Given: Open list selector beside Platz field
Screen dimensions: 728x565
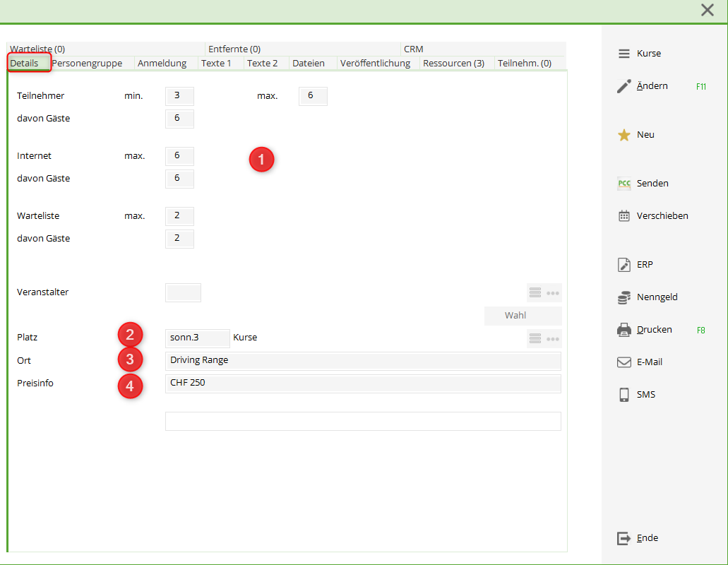Looking at the screenshot, I should [x=535, y=338].
